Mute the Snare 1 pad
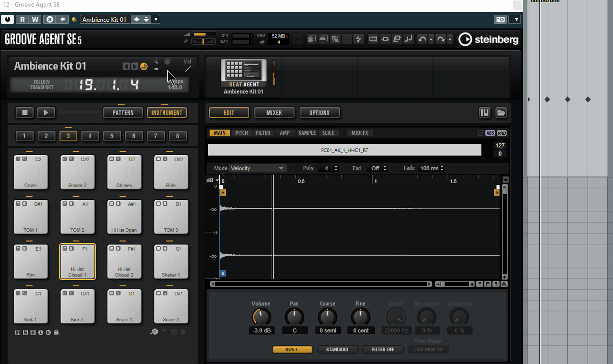613x364 pixels. [111, 293]
